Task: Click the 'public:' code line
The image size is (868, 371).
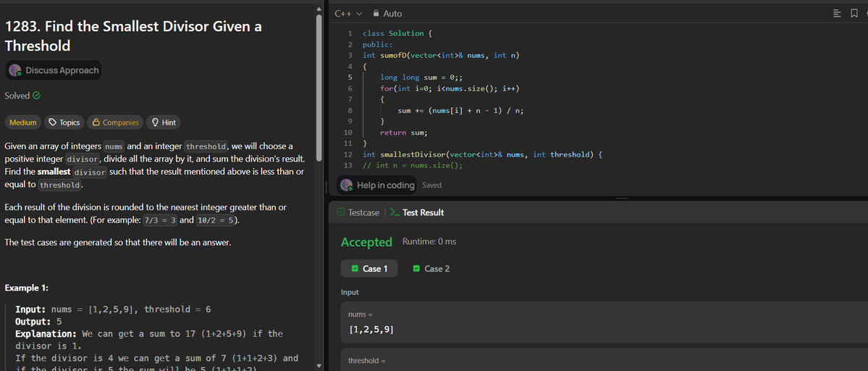Action: click(x=378, y=44)
